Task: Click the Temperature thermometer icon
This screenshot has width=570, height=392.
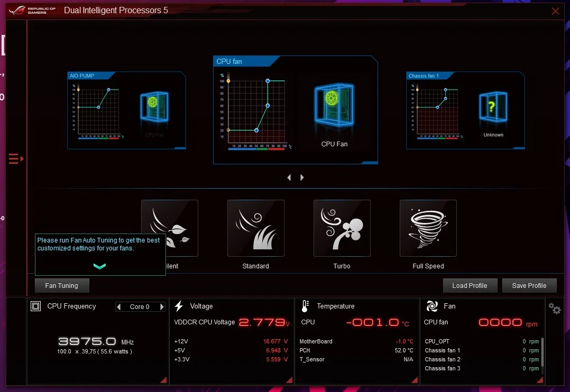Action: (x=306, y=306)
